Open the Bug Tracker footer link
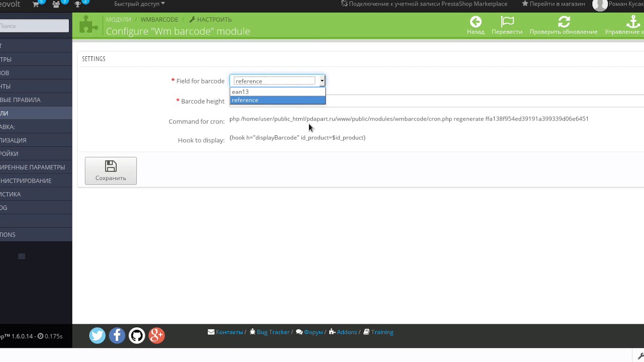 tap(270, 332)
